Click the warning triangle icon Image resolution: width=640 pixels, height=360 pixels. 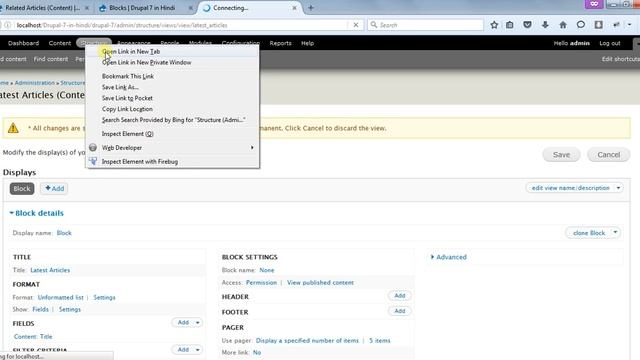(13, 128)
